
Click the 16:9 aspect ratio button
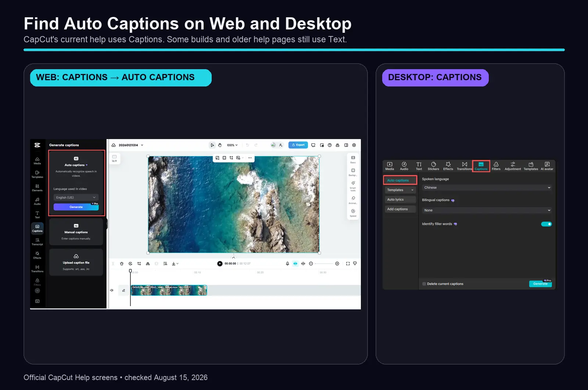coord(114,159)
